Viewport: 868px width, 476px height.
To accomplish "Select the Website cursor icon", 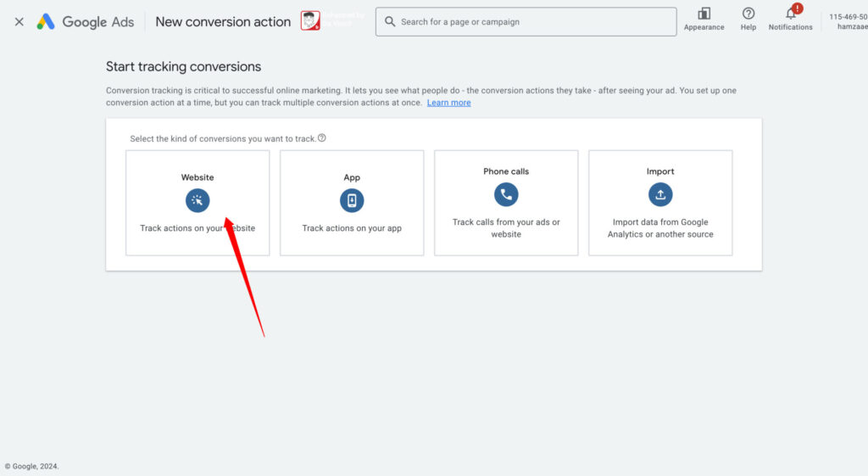I will tap(198, 200).
